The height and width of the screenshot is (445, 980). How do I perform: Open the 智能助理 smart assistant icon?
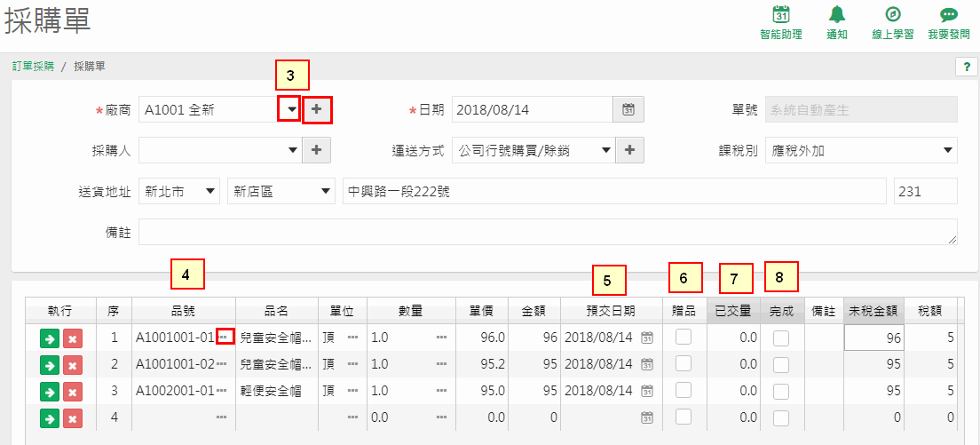click(x=780, y=24)
